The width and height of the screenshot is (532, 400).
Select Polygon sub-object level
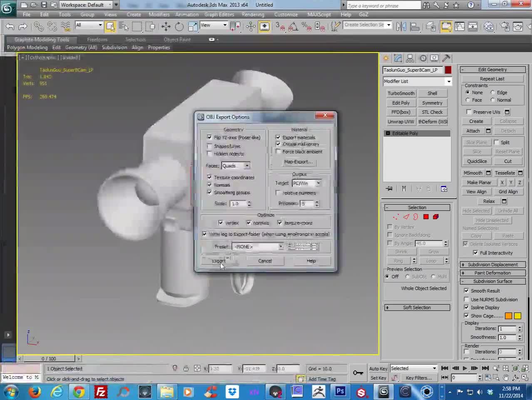click(426, 217)
